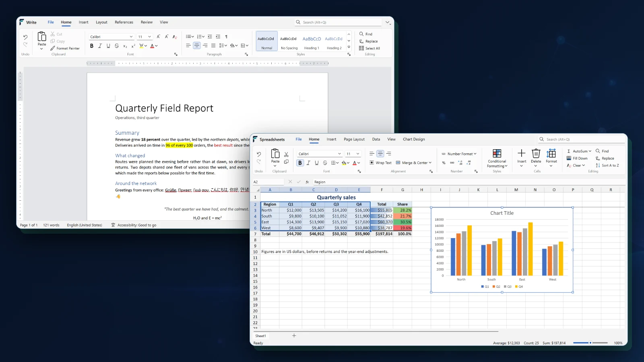Toggle Wrap Text in Spreadsheets

[380, 163]
